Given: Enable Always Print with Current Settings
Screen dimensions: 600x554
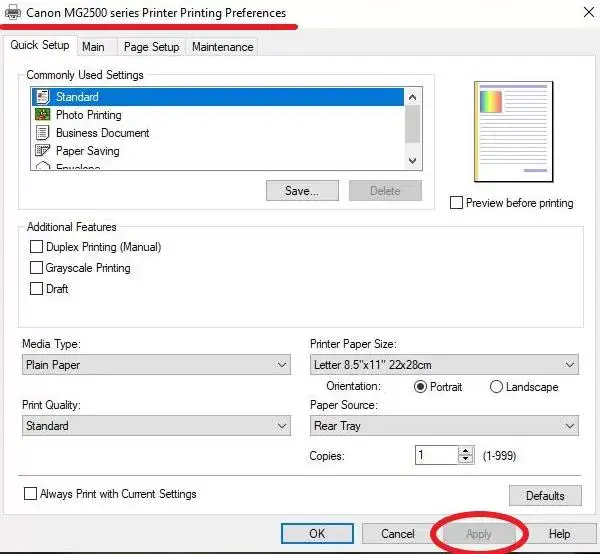Looking at the screenshot, I should [x=30, y=494].
